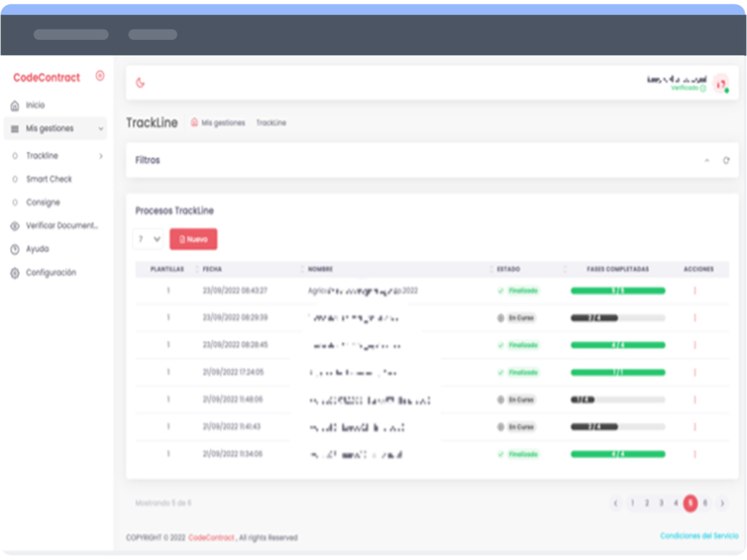The image size is (747, 560).
Task: Select Smart Check in sidebar
Action: click(x=49, y=179)
